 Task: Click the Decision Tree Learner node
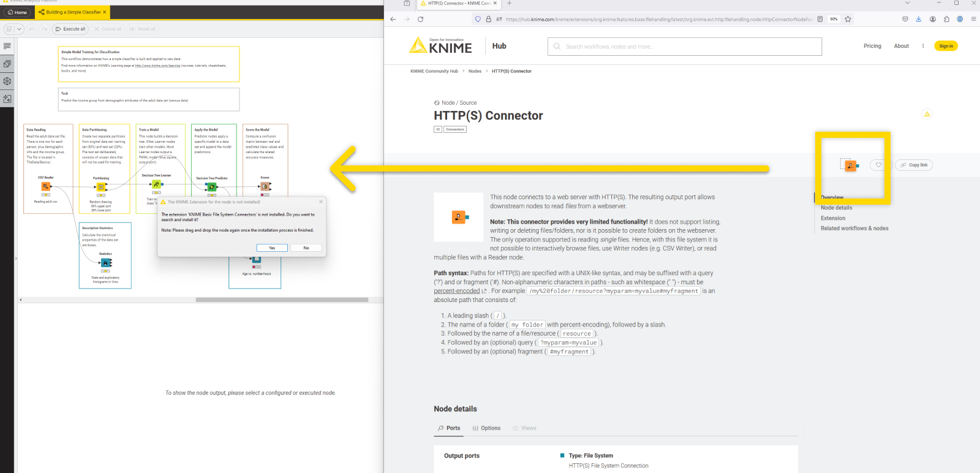coord(157,184)
